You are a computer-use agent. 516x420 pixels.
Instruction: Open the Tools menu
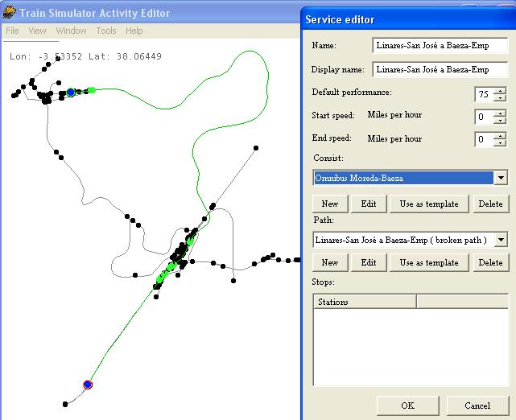(105, 31)
